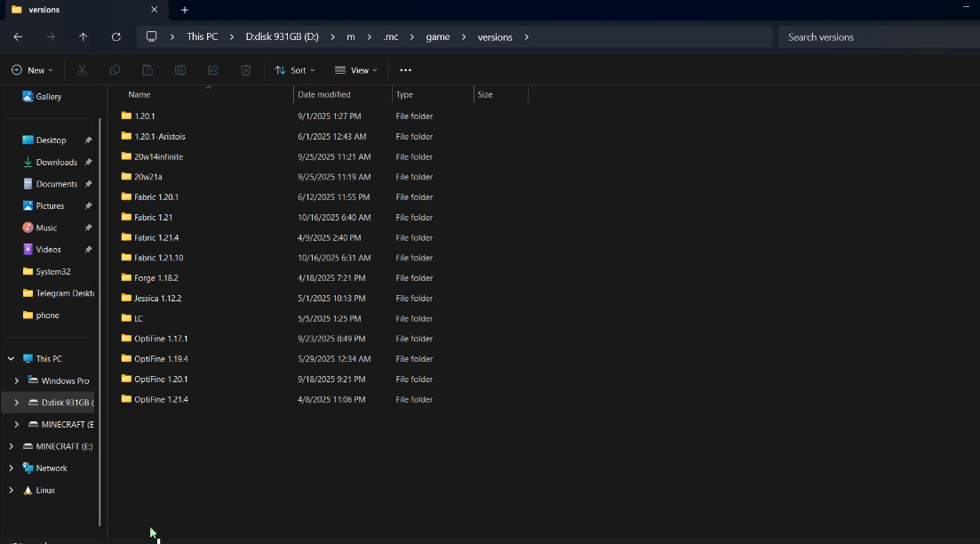Open the View dropdown
The width and height of the screenshot is (980, 544).
point(355,70)
